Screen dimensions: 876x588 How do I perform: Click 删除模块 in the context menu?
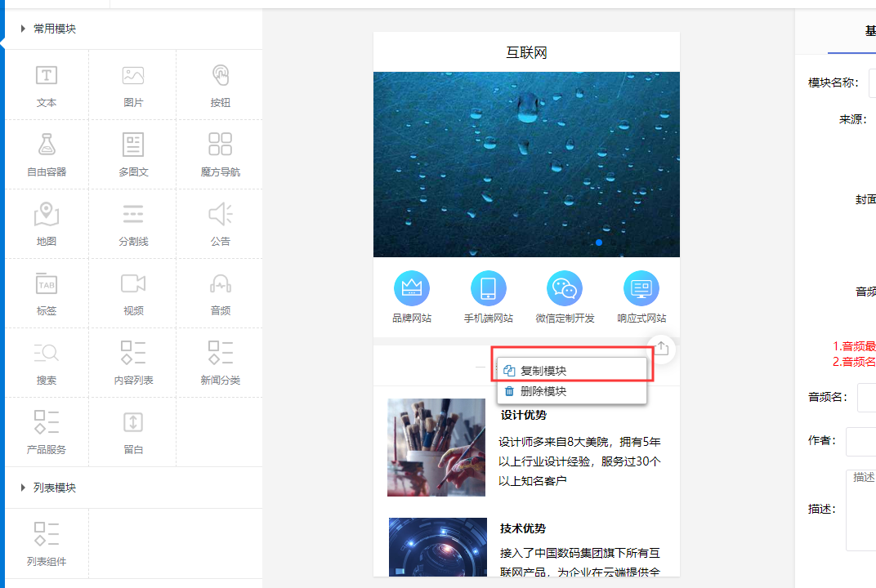pos(543,391)
